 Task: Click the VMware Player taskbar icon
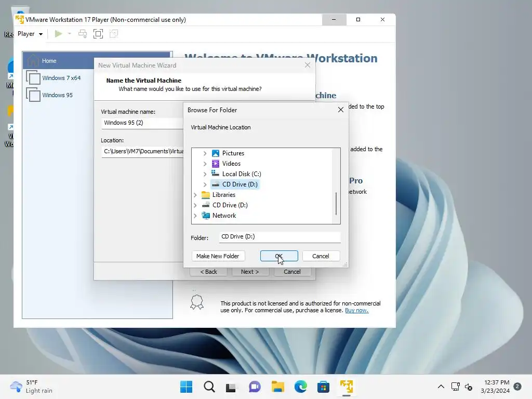point(347,387)
